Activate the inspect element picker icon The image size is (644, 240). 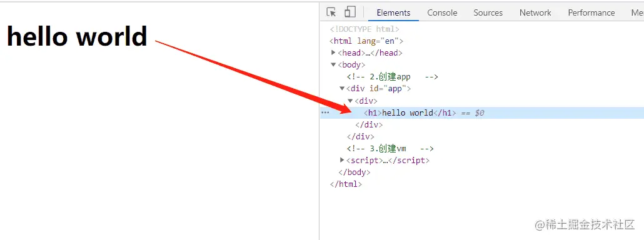pos(331,12)
